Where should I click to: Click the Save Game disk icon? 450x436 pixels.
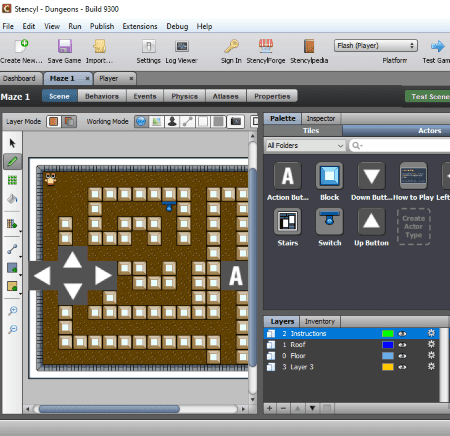coord(65,46)
